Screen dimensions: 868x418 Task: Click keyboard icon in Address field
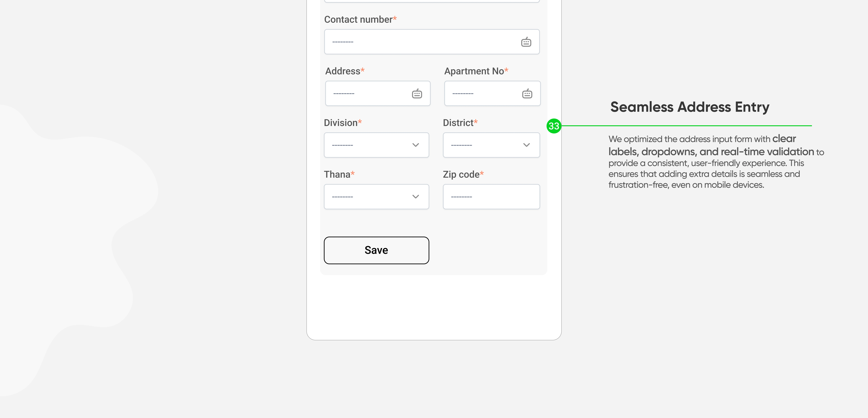(x=417, y=94)
